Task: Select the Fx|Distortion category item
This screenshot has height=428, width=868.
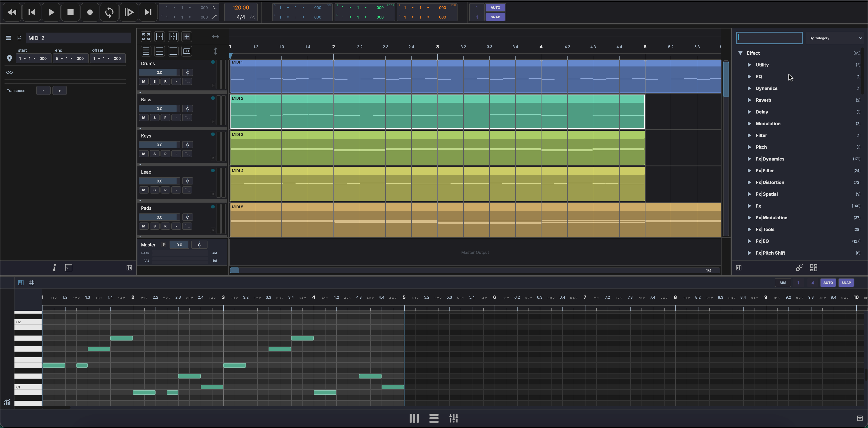Action: point(770,182)
